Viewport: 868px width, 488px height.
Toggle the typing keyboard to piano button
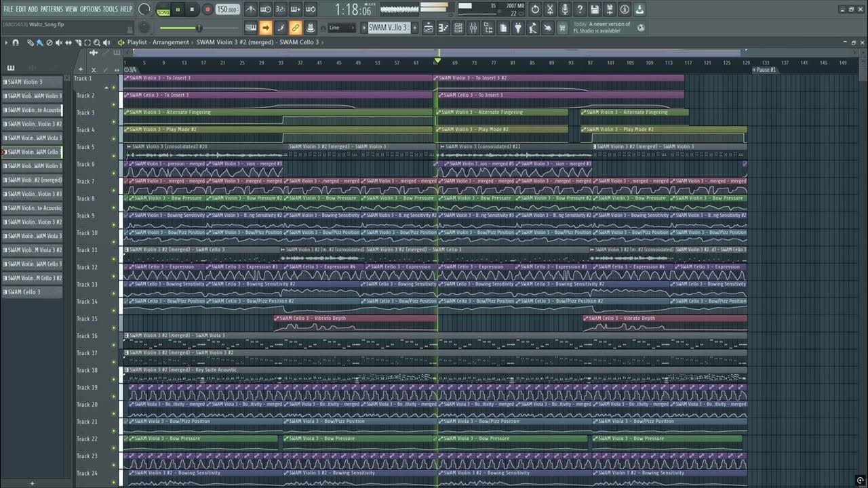[x=250, y=28]
